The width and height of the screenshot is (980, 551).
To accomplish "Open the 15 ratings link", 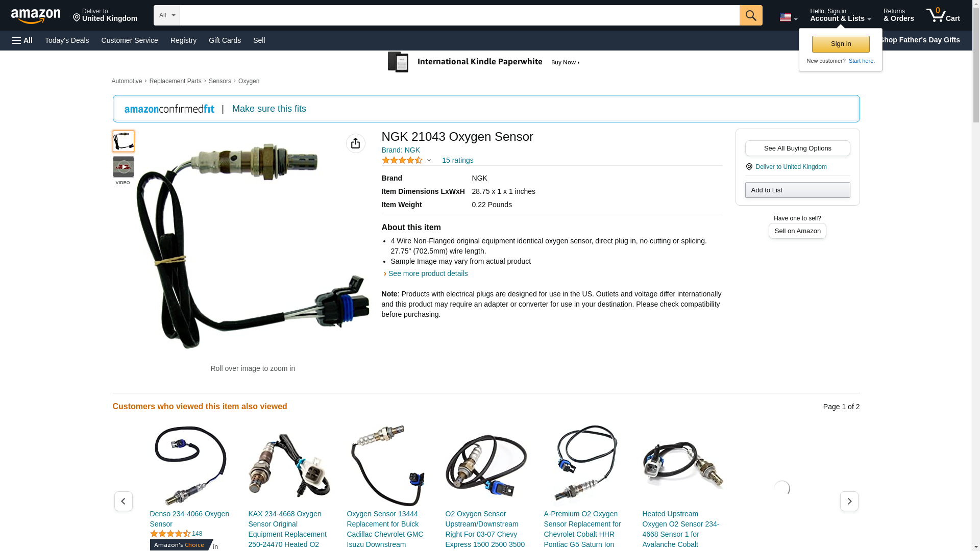I will point(457,160).
